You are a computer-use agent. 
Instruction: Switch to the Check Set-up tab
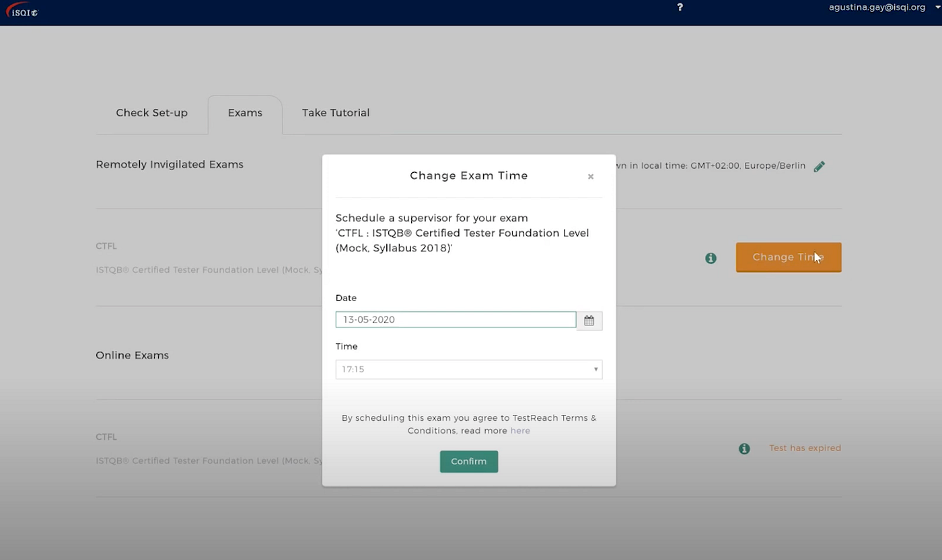(x=151, y=113)
